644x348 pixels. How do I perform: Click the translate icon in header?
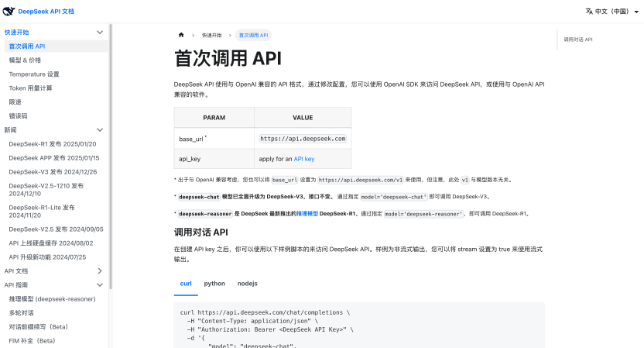tap(589, 11)
